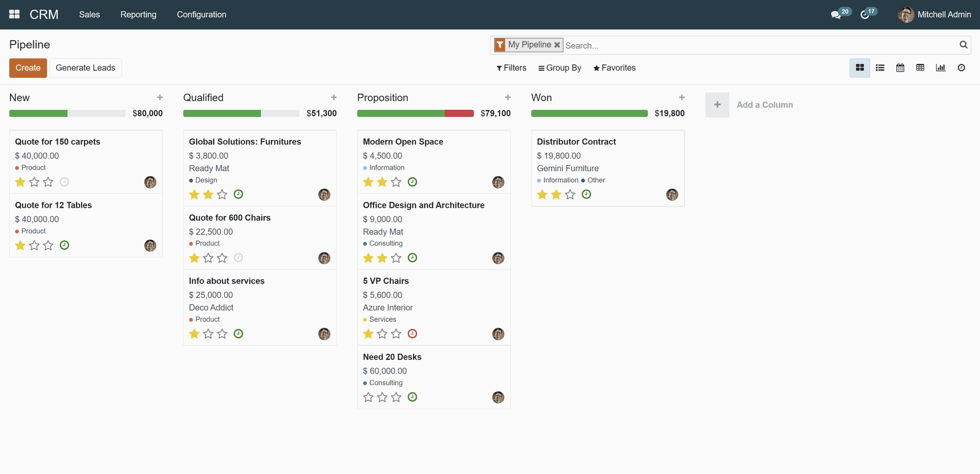Open the Filters dropdown

click(511, 68)
